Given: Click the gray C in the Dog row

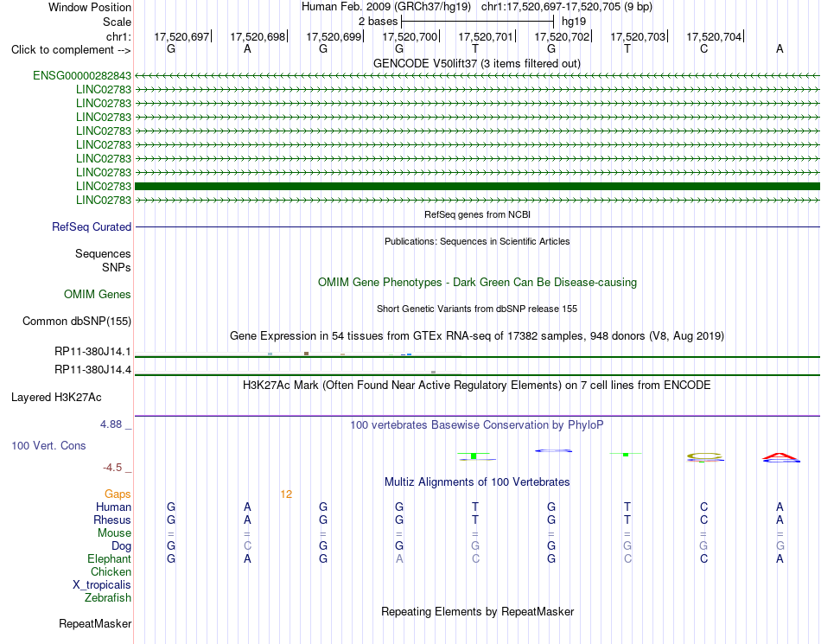Looking at the screenshot, I should (247, 545).
